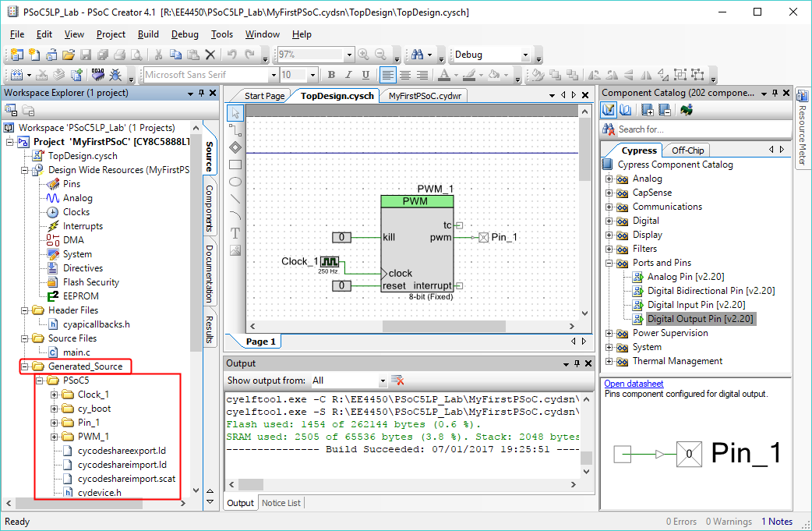Toggle Italic text formatting

(348, 75)
